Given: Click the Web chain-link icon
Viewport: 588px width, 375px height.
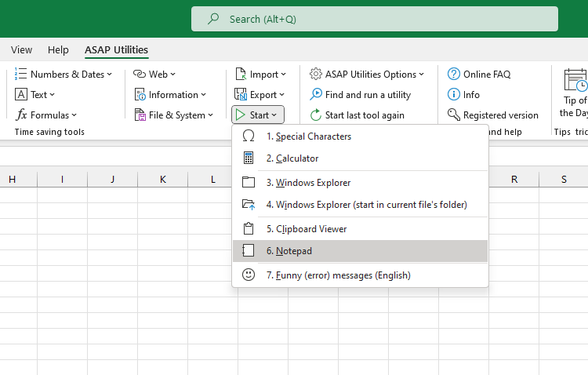Looking at the screenshot, I should click(x=140, y=74).
